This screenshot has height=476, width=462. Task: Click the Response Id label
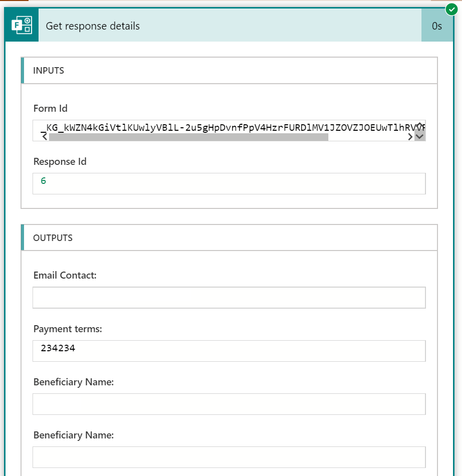point(60,161)
